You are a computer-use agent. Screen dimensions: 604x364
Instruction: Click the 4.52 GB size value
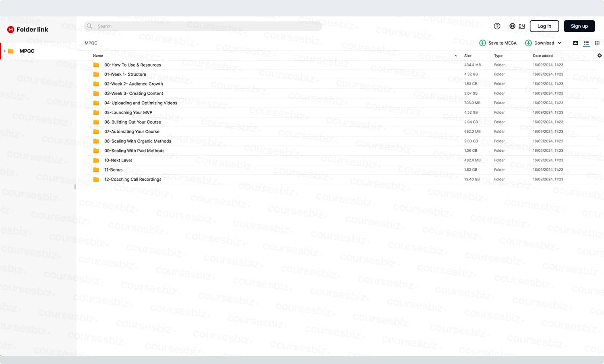click(471, 112)
